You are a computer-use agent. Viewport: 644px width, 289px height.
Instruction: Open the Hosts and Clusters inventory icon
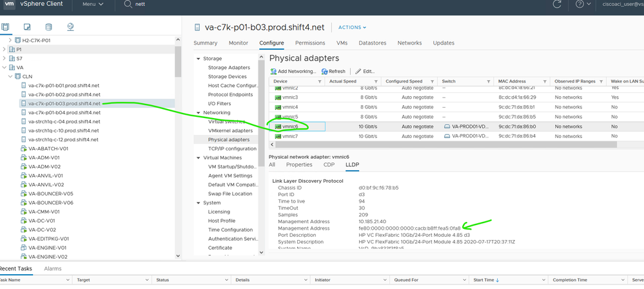pyautogui.click(x=5, y=27)
